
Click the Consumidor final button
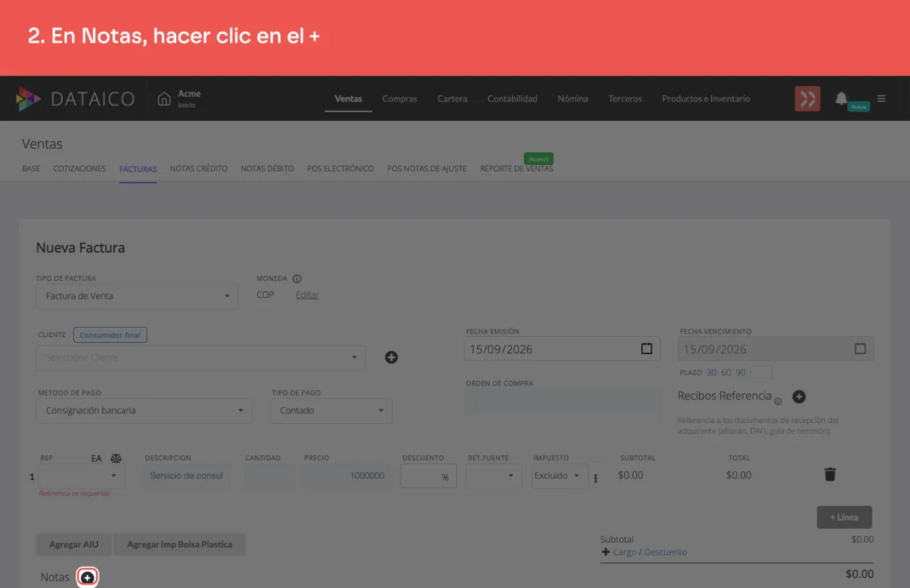(x=110, y=335)
